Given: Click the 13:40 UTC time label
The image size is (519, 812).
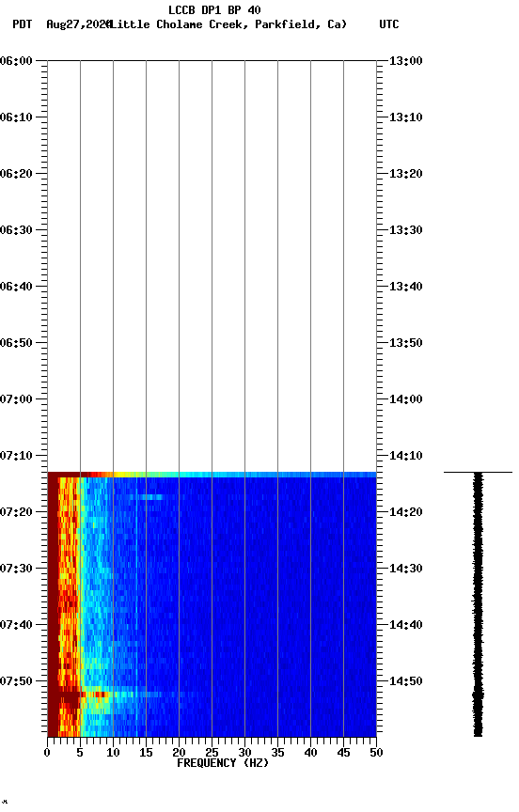Looking at the screenshot, I should [406, 287].
